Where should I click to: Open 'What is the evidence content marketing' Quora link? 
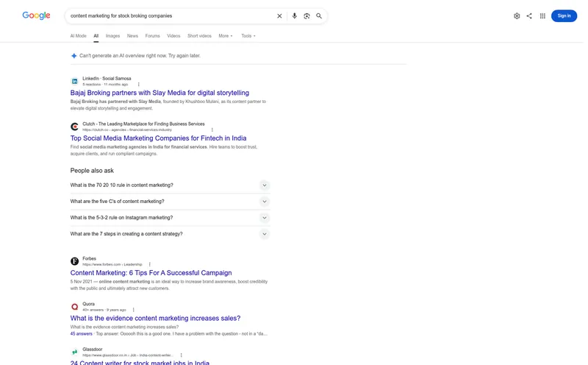pos(155,318)
